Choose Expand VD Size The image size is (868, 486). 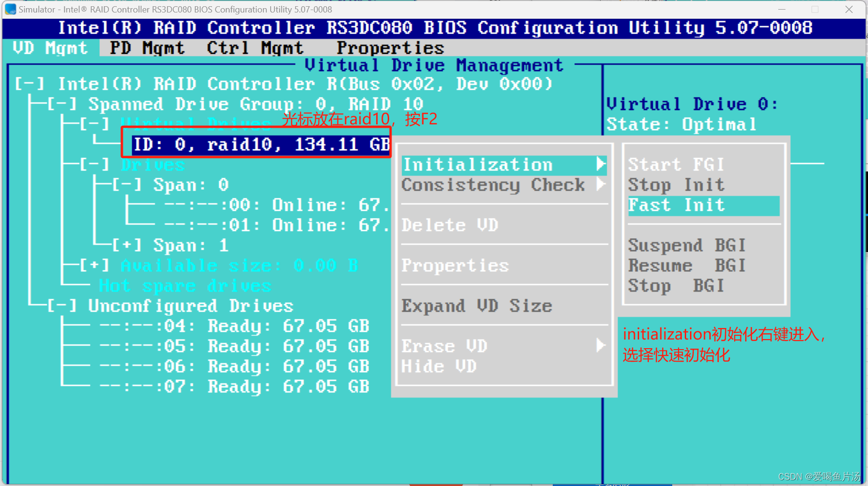coord(477,306)
